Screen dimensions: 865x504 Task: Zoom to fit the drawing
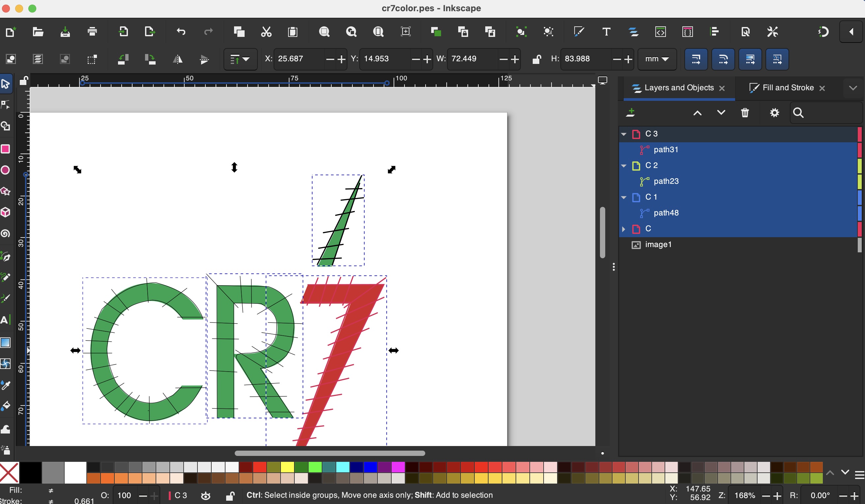point(351,32)
